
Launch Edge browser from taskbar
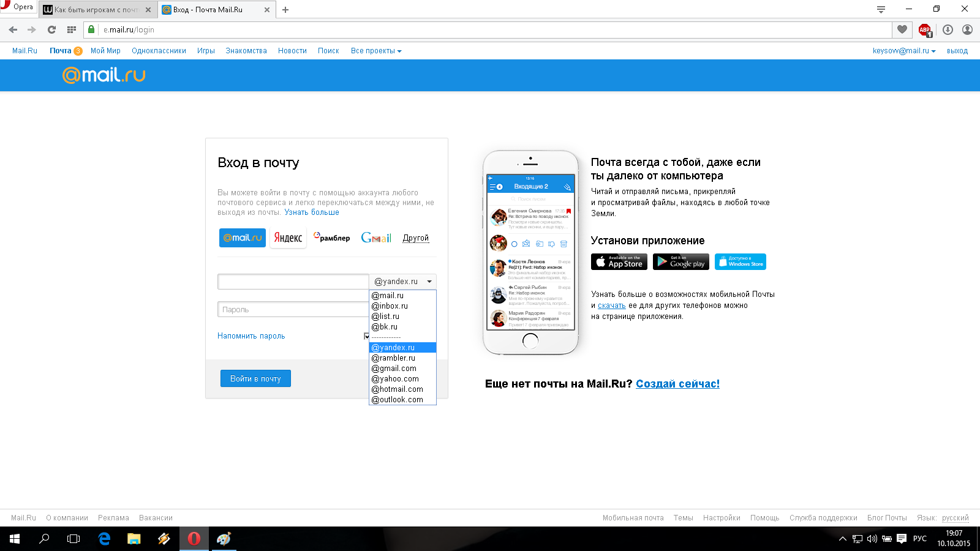click(x=104, y=539)
